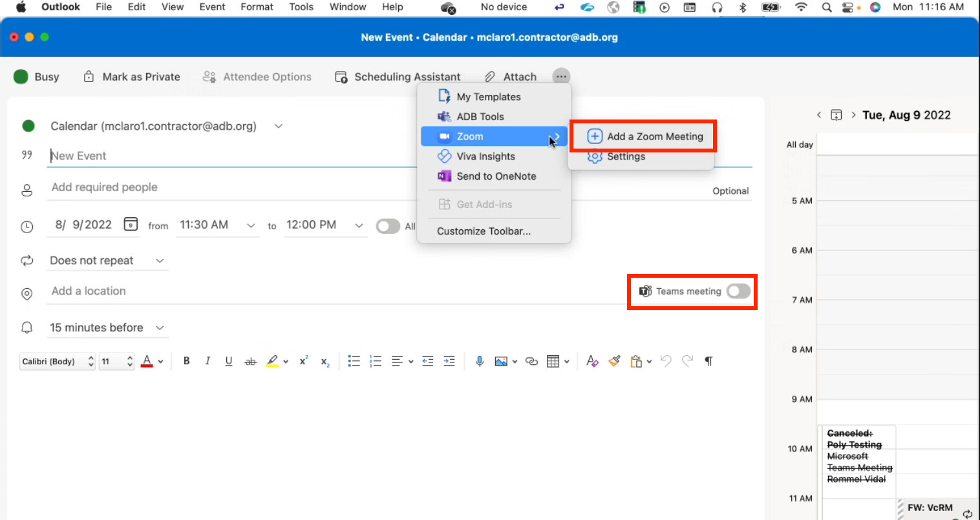980x520 pixels.
Task: Apply superscript formatting
Action: coord(303,361)
